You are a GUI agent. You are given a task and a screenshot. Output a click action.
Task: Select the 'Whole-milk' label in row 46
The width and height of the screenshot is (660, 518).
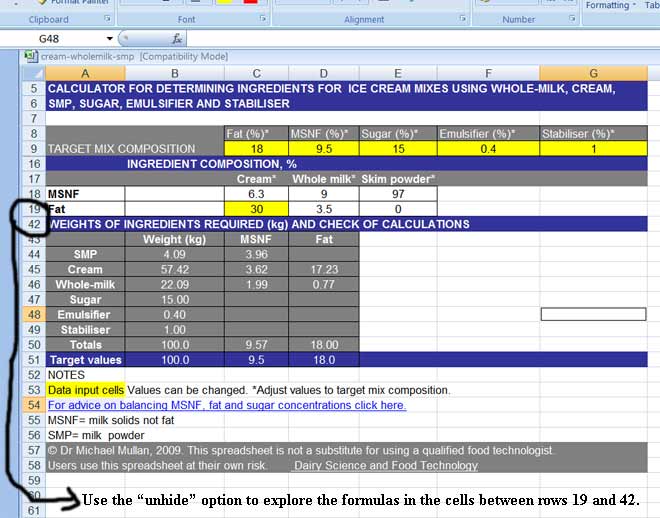click(85, 284)
